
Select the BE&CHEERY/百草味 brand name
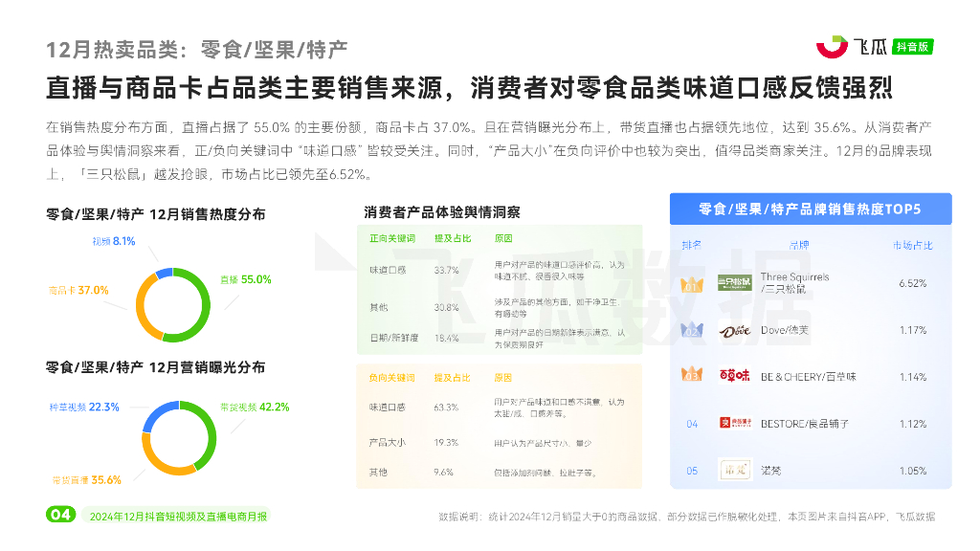point(808,377)
